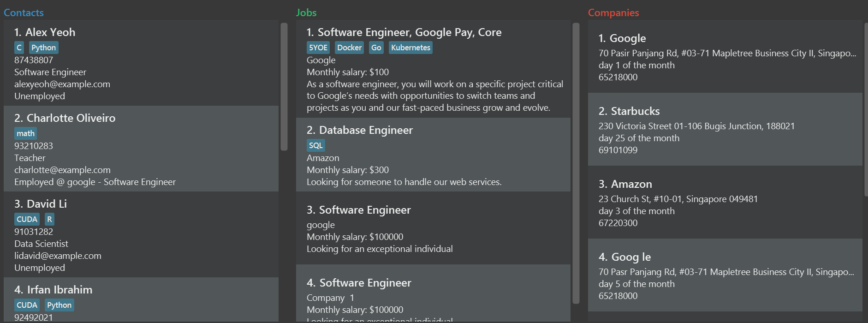Select contact 2. Charlotte Oliveiro
This screenshot has width=868, height=323.
pyautogui.click(x=141, y=149)
